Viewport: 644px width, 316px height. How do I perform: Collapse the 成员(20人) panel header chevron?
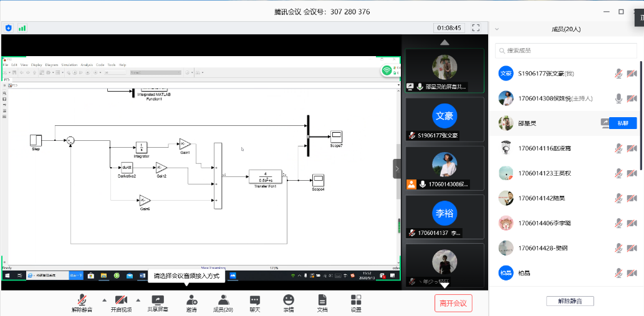coord(497,29)
